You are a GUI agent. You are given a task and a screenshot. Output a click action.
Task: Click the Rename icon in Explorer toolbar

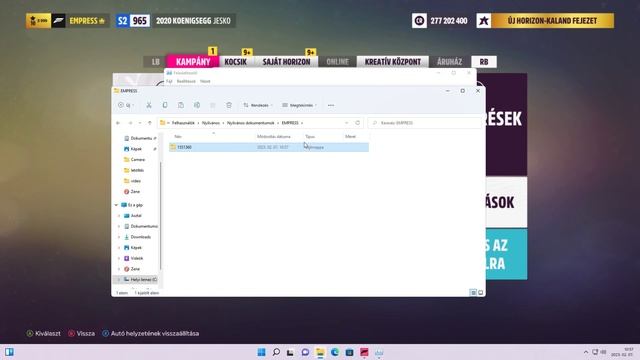[197, 105]
